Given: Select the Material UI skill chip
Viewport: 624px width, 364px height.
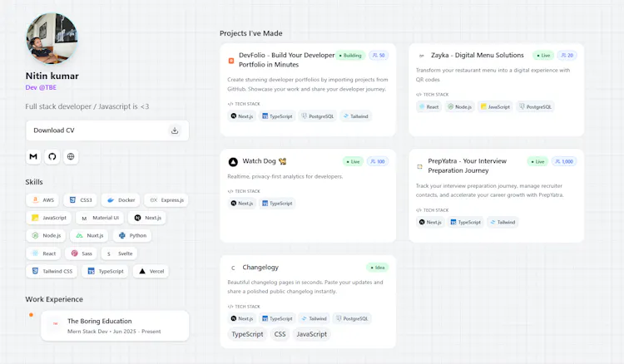Looking at the screenshot, I should pyautogui.click(x=101, y=218).
